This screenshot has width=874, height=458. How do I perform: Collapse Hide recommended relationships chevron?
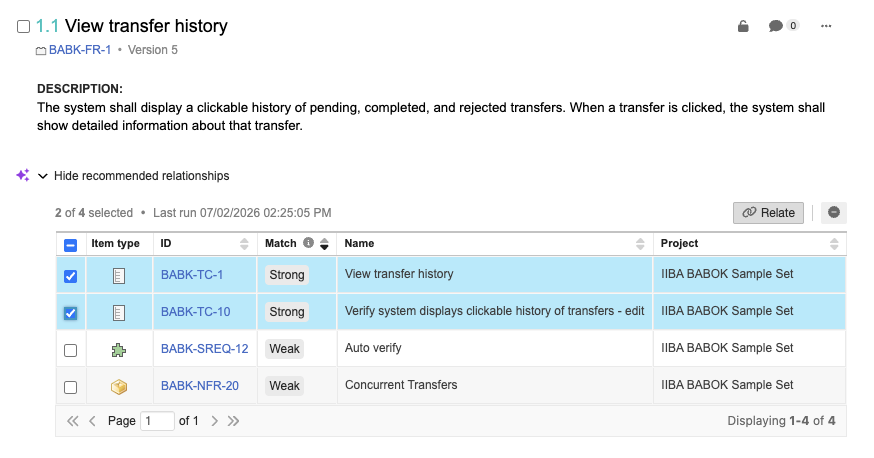pos(42,176)
